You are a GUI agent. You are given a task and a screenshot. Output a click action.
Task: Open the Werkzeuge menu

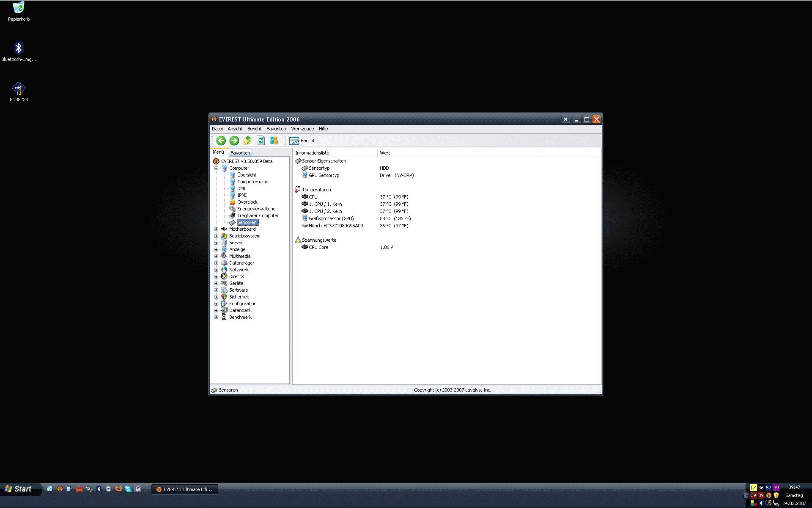[302, 129]
